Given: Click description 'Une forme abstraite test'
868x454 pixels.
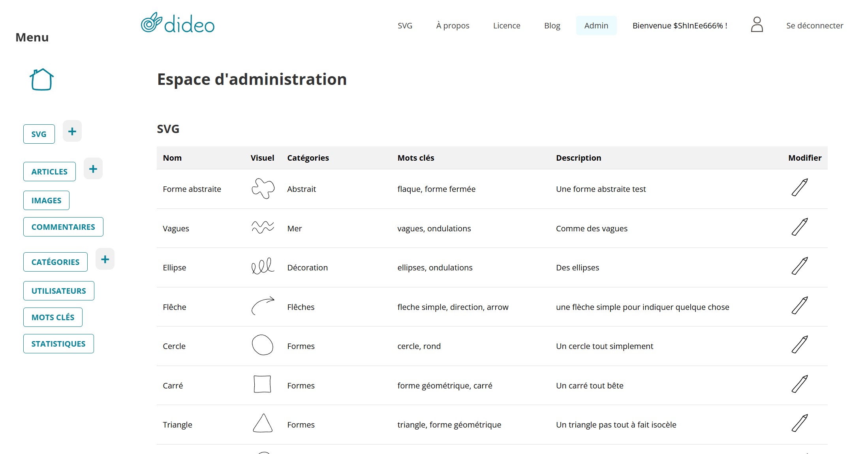Looking at the screenshot, I should tap(601, 189).
